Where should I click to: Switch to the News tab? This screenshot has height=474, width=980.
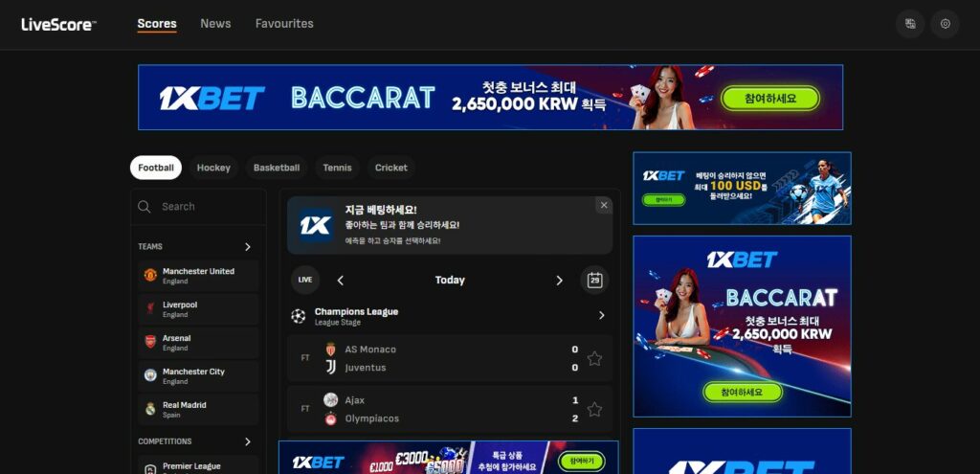tap(215, 24)
